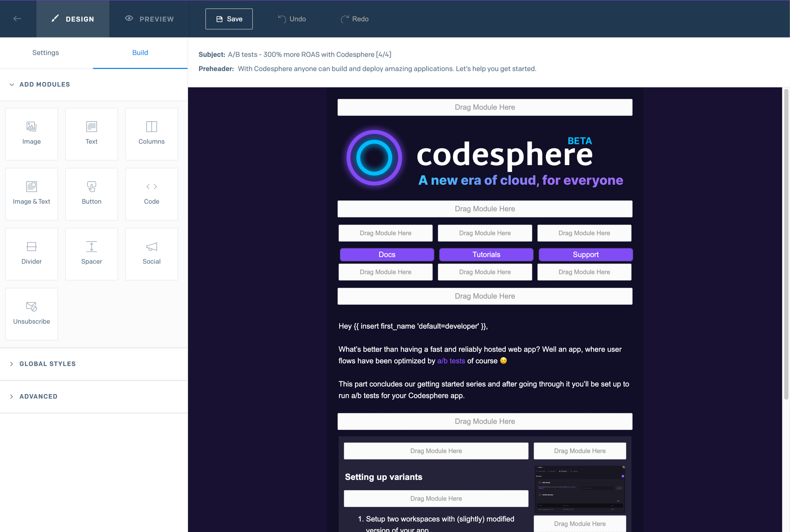Image resolution: width=790 pixels, height=532 pixels.
Task: Switch to Preview mode
Action: coord(149,19)
